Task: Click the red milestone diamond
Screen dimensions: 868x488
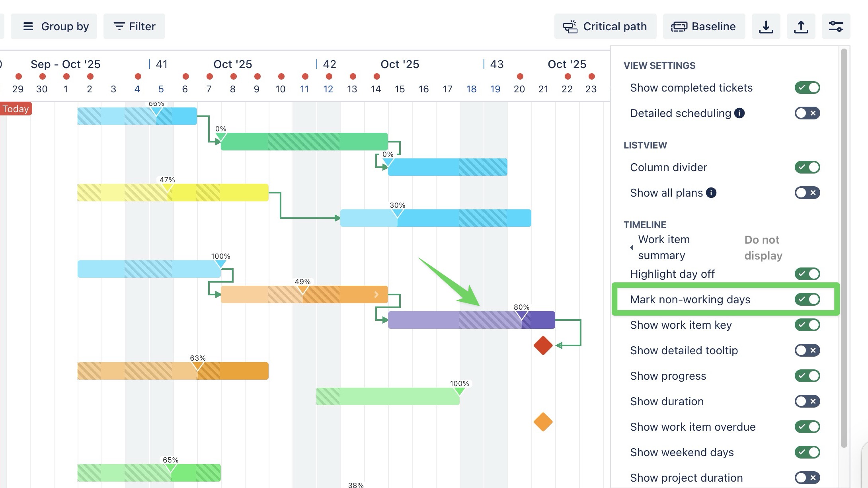Action: pyautogui.click(x=543, y=346)
